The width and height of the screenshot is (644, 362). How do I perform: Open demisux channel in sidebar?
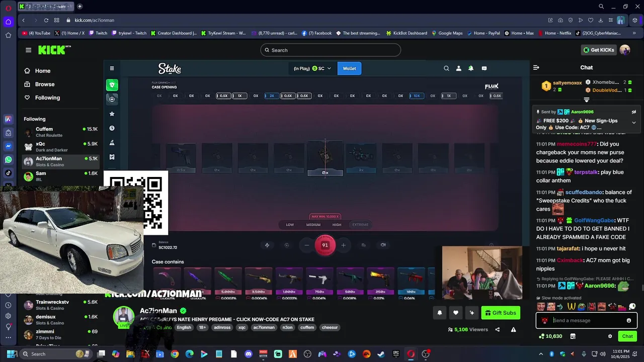click(x=60, y=320)
